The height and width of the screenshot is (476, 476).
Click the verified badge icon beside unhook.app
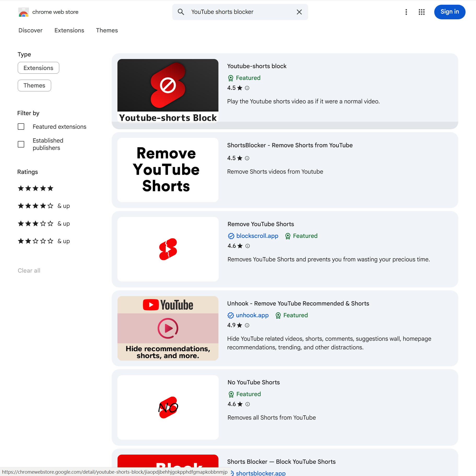pos(231,315)
